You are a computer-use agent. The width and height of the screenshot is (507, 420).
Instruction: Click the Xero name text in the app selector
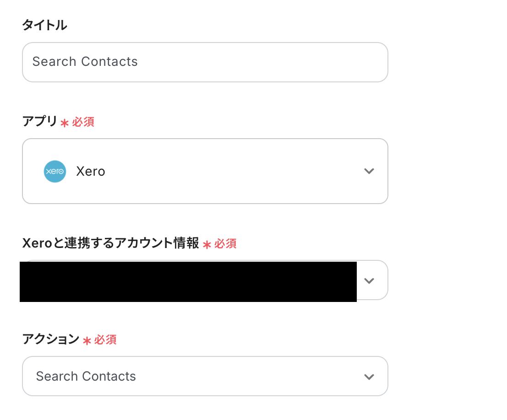(x=91, y=172)
